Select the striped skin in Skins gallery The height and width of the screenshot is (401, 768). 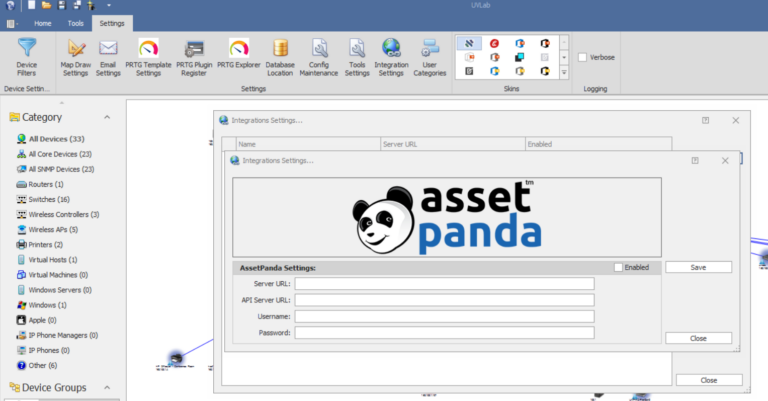(x=469, y=44)
